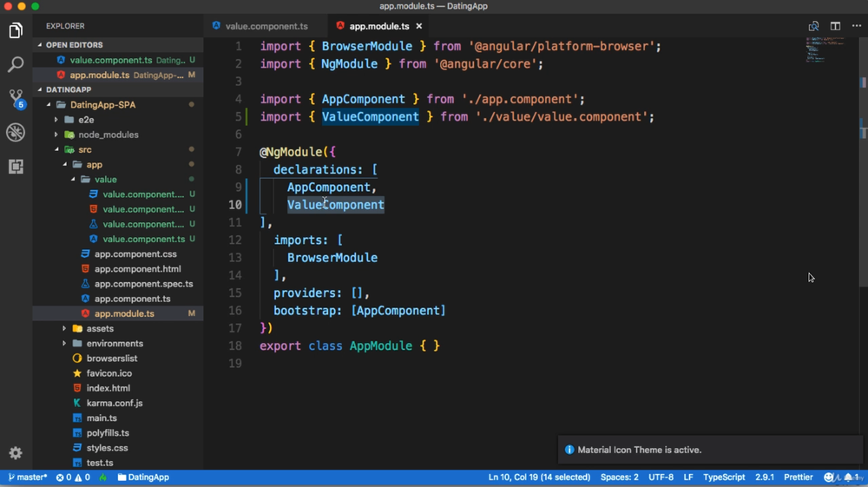Image resolution: width=868 pixels, height=487 pixels.
Task: Click the editor vertical scrollbar
Action: (863, 161)
